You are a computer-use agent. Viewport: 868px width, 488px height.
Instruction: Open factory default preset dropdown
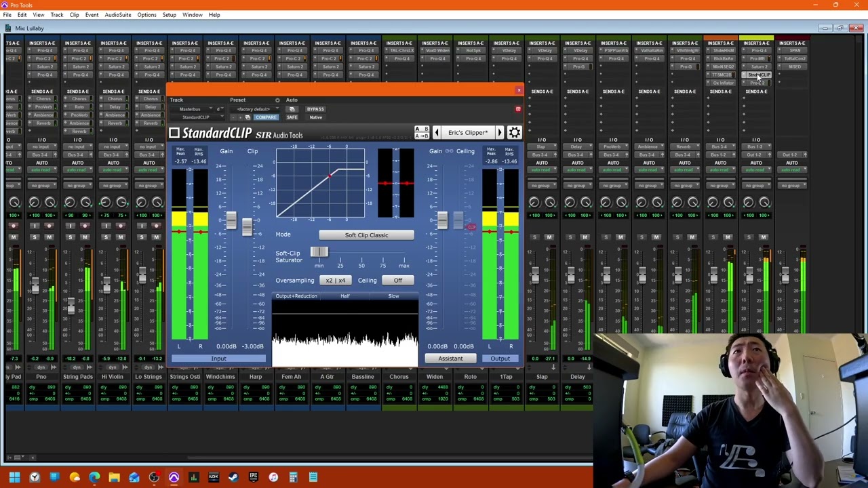(x=254, y=109)
